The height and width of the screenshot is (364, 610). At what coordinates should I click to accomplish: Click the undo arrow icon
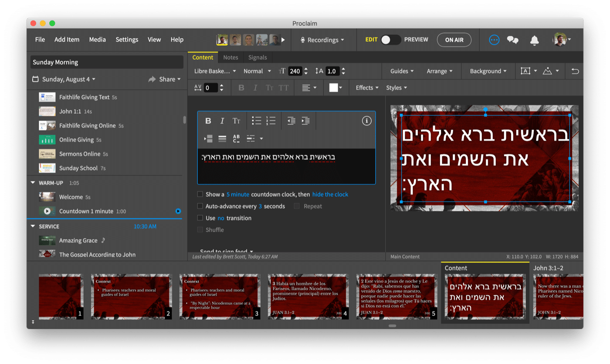click(575, 71)
